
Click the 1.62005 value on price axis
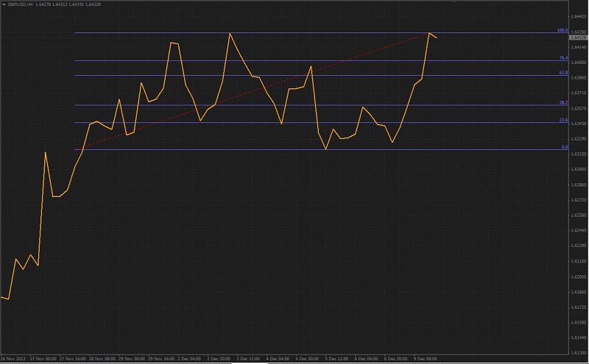(x=578, y=276)
